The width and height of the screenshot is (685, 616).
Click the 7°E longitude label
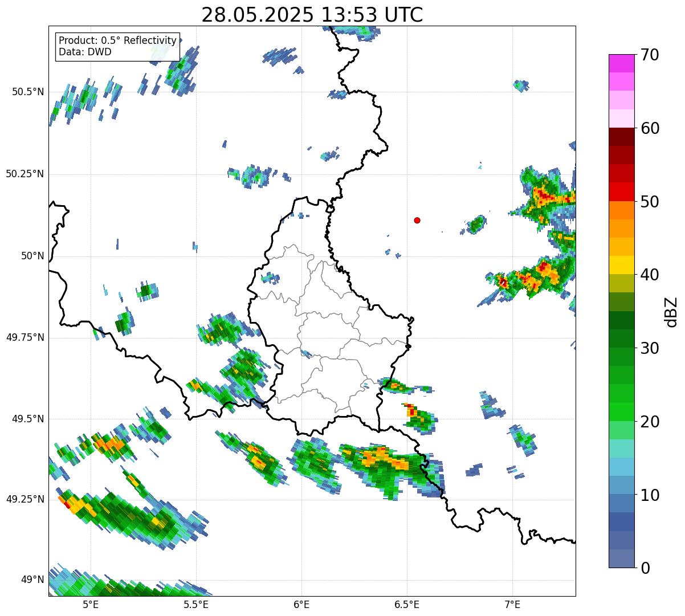tap(512, 605)
